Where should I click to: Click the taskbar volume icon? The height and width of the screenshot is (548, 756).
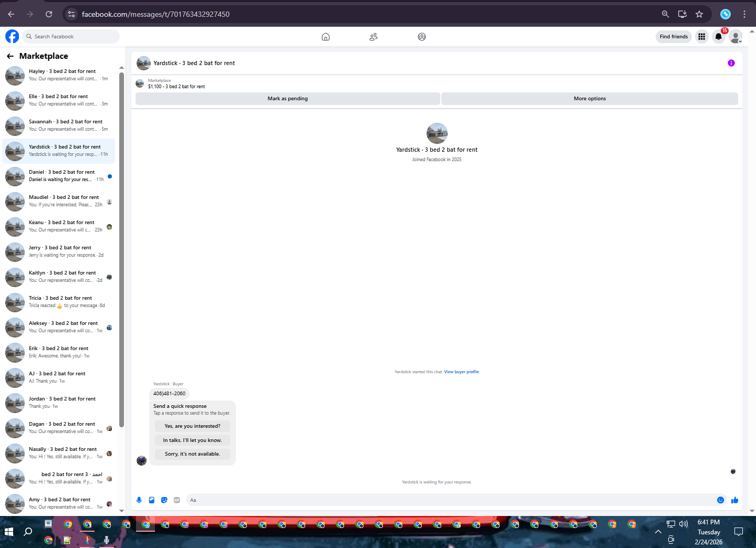[x=683, y=524]
